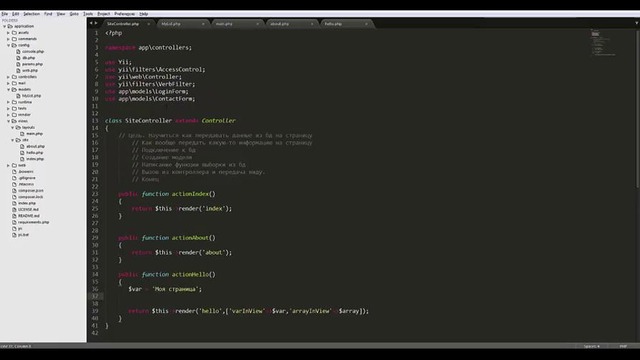Open root index.php below composer.lock
Image resolution: width=640 pixels, height=360 pixels.
[27, 203]
